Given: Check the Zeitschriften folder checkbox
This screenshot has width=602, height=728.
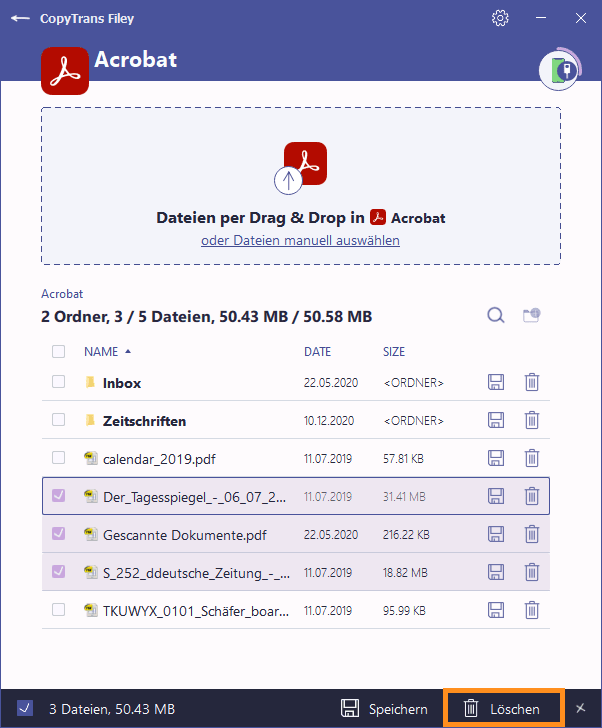Looking at the screenshot, I should pyautogui.click(x=58, y=420).
